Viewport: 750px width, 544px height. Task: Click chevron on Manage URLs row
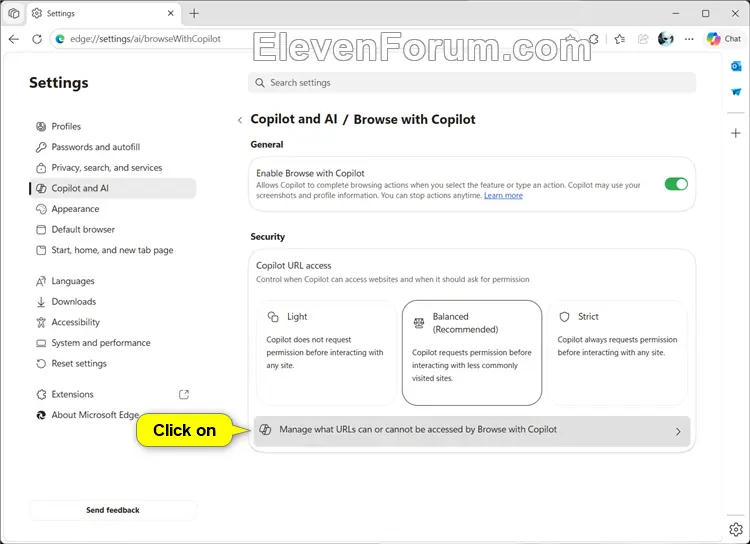[678, 432]
